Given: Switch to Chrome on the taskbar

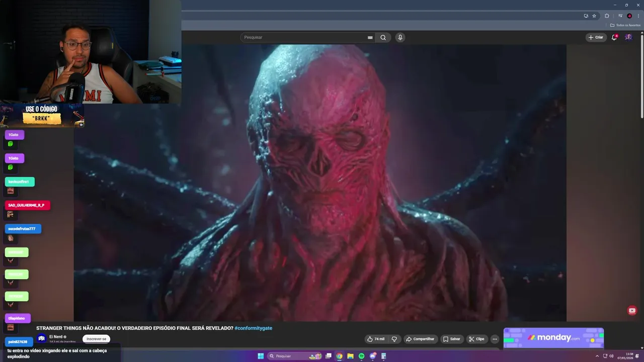Looking at the screenshot, I should [340, 356].
